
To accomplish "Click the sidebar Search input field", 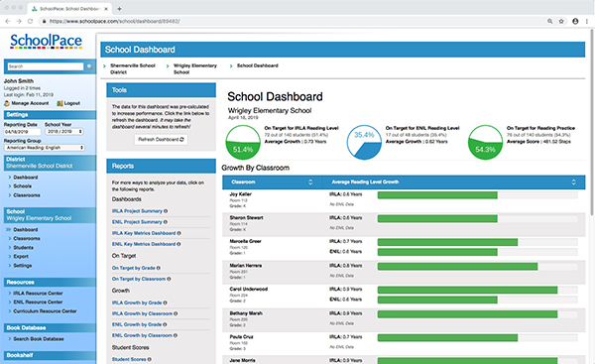I will tap(46, 66).
